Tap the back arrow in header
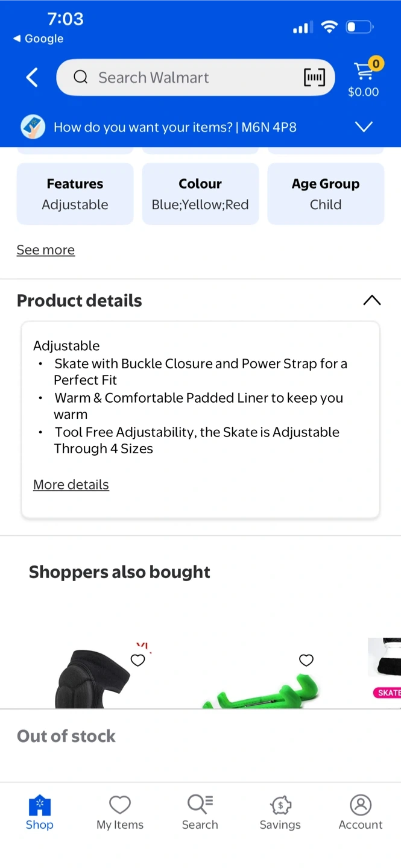The image size is (401, 868). click(x=32, y=78)
